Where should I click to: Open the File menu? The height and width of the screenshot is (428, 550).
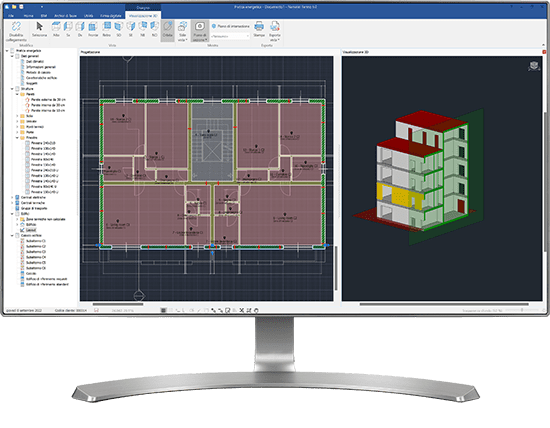coord(11,16)
